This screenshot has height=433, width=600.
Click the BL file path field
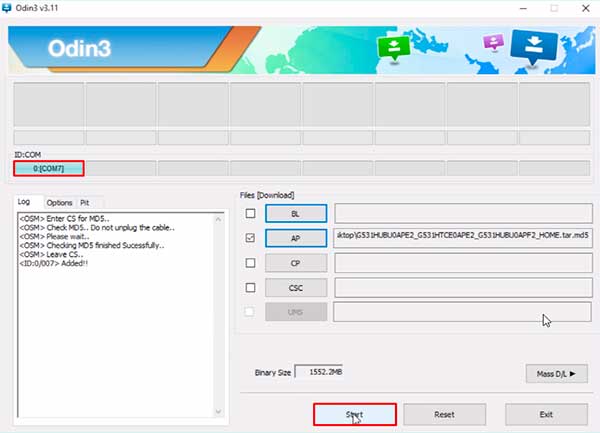coord(463,213)
